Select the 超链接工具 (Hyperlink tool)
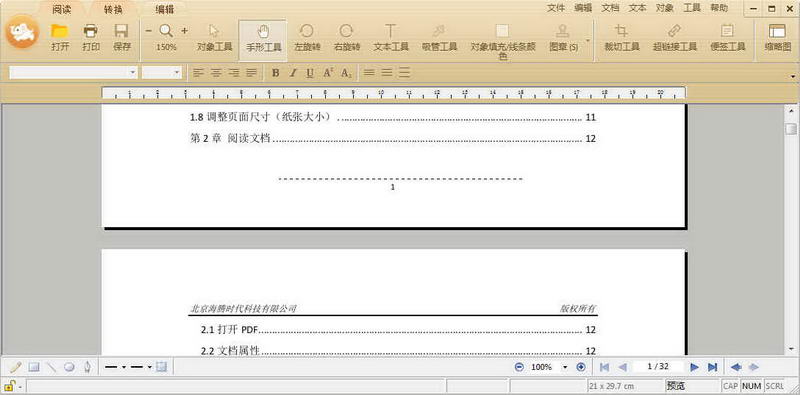The image size is (800, 395). [x=674, y=37]
